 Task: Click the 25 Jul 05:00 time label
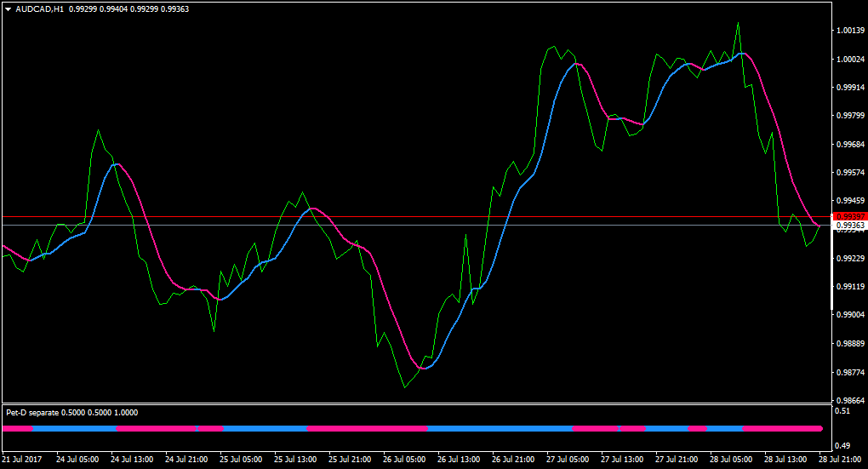tap(241, 460)
